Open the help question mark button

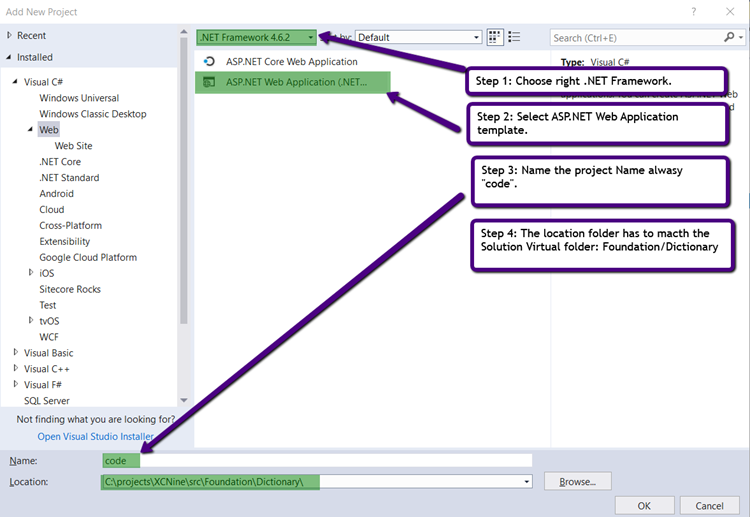point(694,11)
